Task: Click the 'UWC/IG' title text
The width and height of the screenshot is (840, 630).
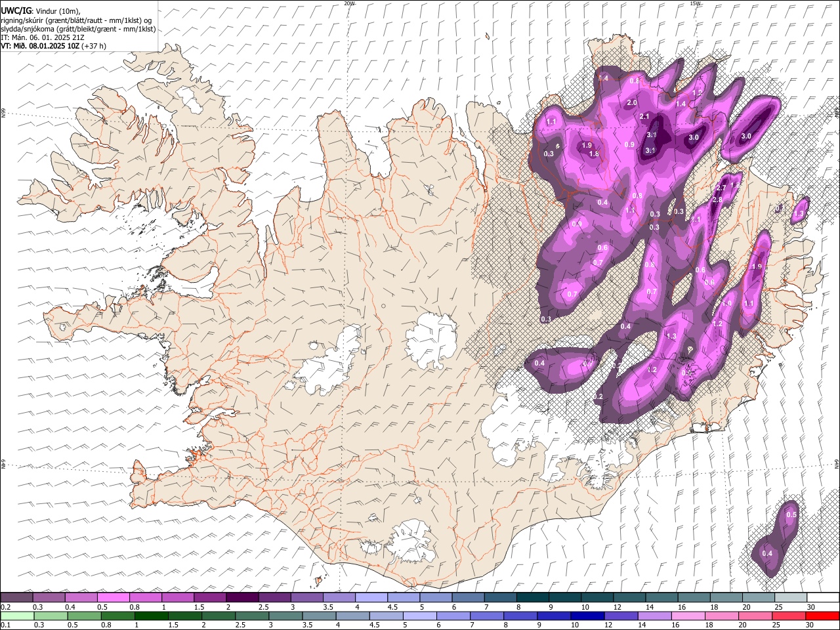Action: coord(16,10)
